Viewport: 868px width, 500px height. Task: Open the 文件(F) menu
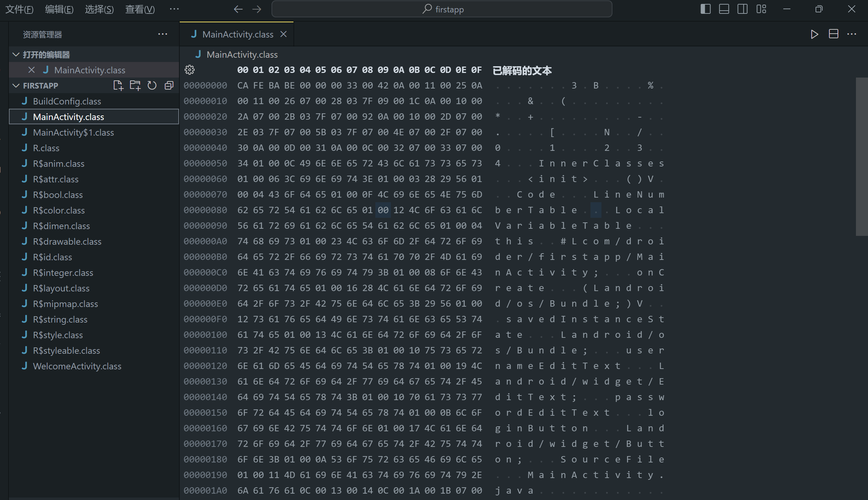click(x=19, y=9)
